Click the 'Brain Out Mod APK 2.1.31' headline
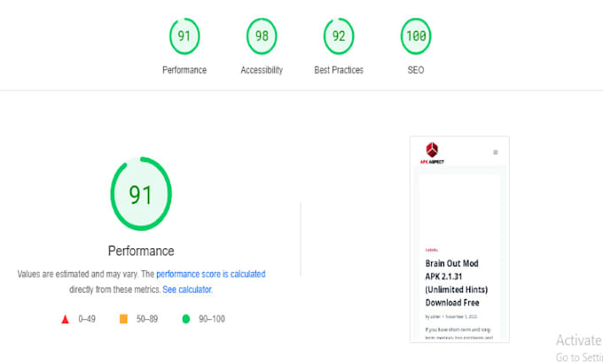The width and height of the screenshot is (603, 364). [x=456, y=283]
